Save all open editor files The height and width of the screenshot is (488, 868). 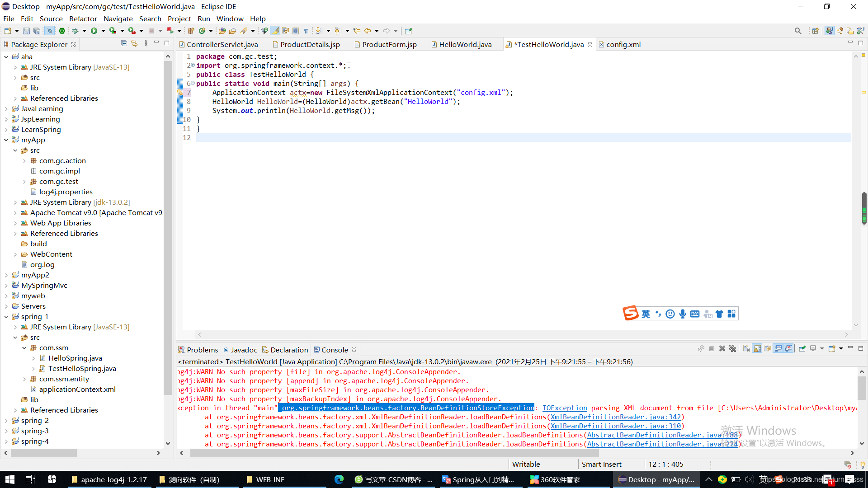(37, 30)
